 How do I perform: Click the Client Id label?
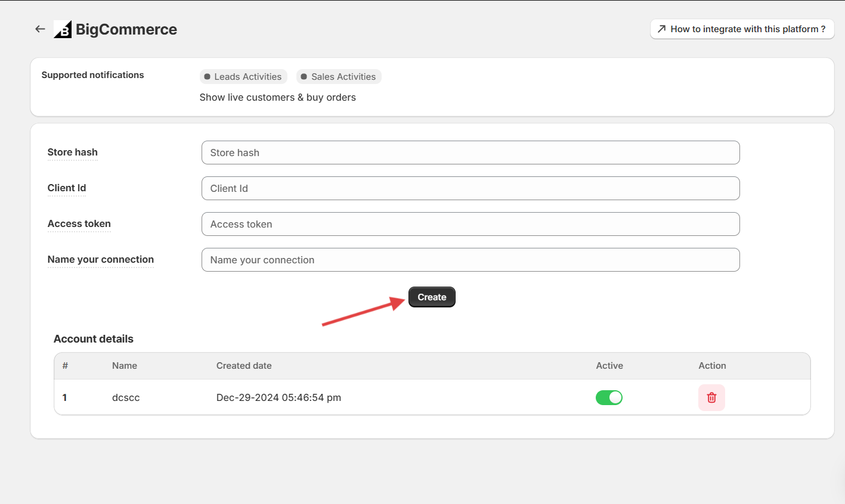[x=67, y=188]
